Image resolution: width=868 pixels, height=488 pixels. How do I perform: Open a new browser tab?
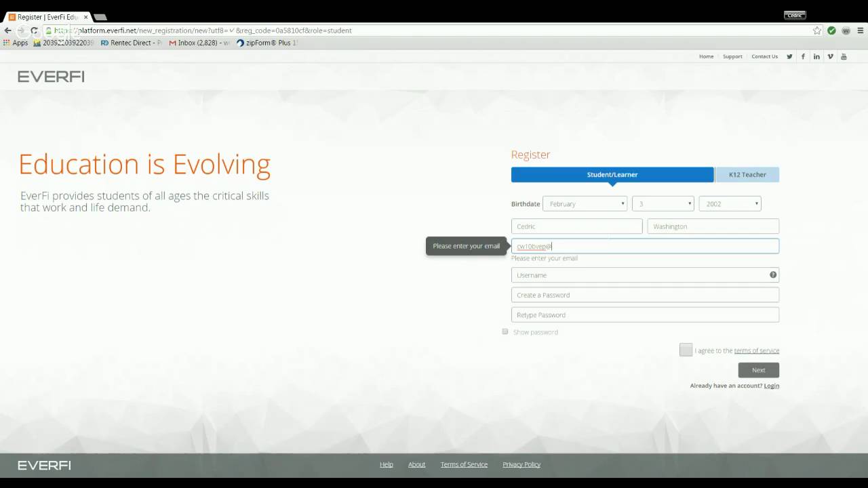100,17
